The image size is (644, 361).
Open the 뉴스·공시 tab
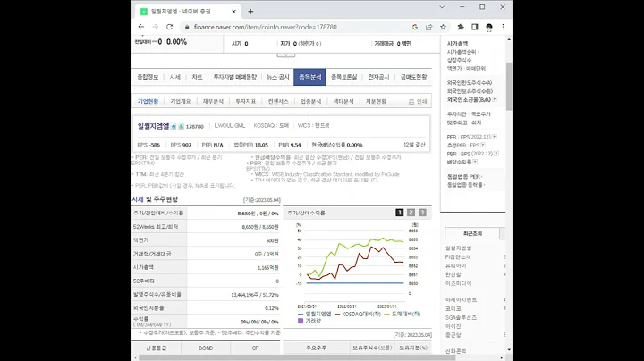click(x=278, y=77)
